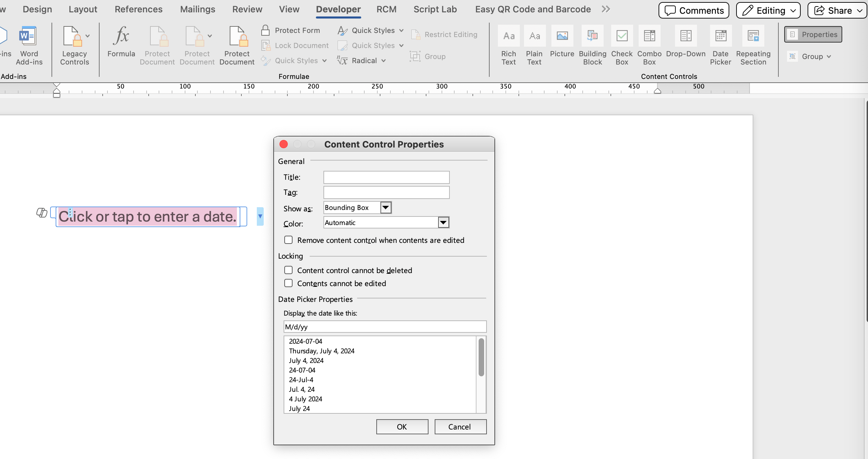The image size is (868, 459).
Task: Click the Title input field
Action: [x=386, y=177]
